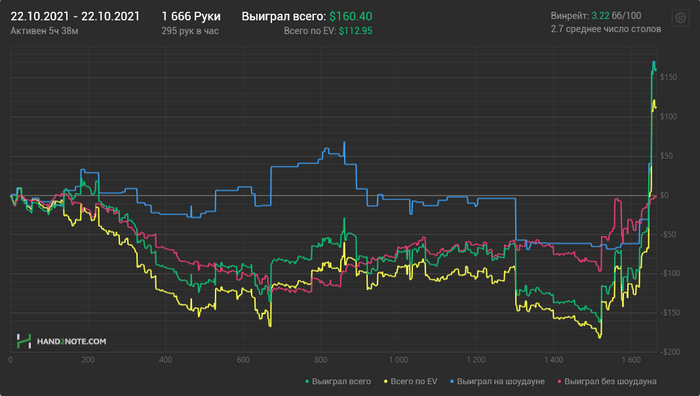Click the 1 000 x-axis tick label
Screen dimensions: 700x396
click(x=398, y=360)
